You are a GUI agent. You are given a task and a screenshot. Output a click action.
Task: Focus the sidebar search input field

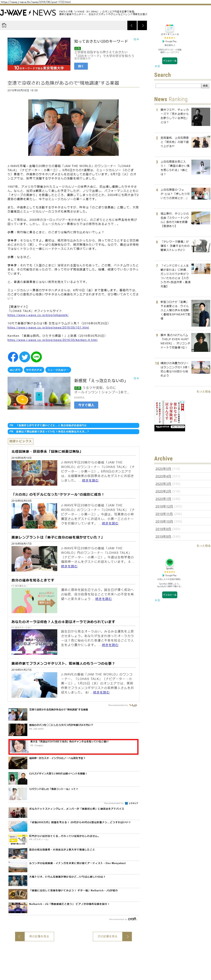click(178, 86)
